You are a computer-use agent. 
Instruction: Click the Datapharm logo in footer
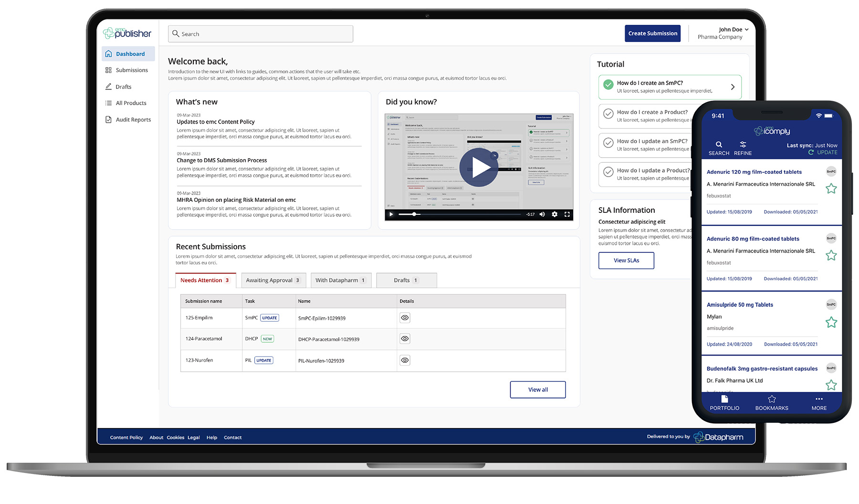coord(718,437)
